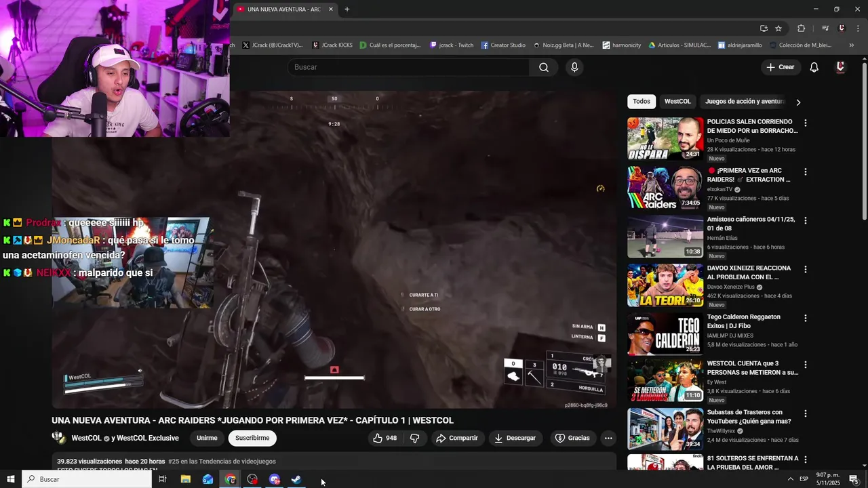Image resolution: width=868 pixels, height=488 pixels.
Task: Open Outlook from the taskbar
Action: [208, 479]
